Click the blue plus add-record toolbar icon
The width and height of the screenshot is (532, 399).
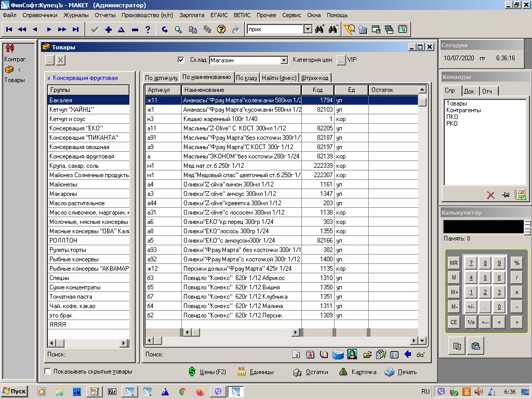(x=108, y=30)
